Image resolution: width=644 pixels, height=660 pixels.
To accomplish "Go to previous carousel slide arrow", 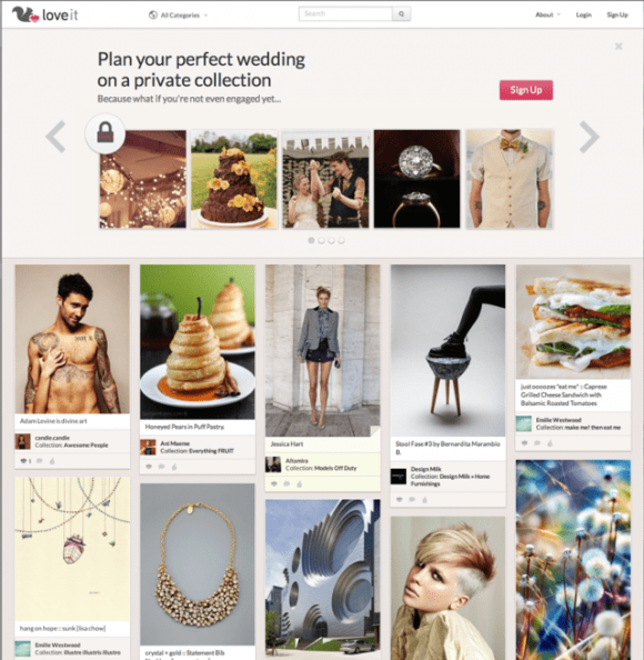I will [x=55, y=137].
